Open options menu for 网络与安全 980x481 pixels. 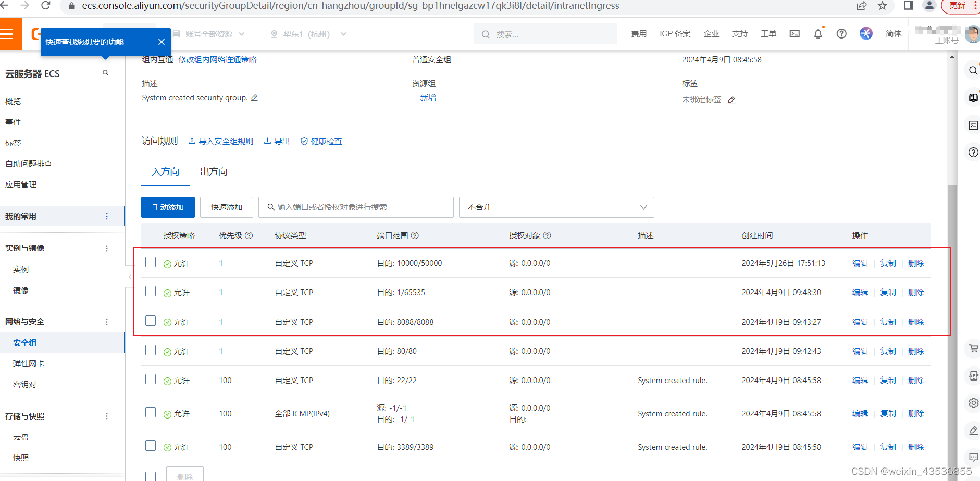[107, 322]
